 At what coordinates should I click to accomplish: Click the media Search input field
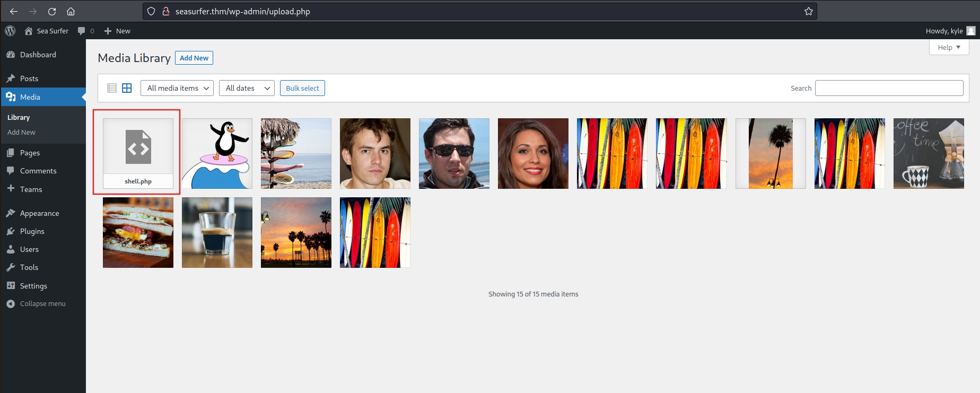point(889,88)
